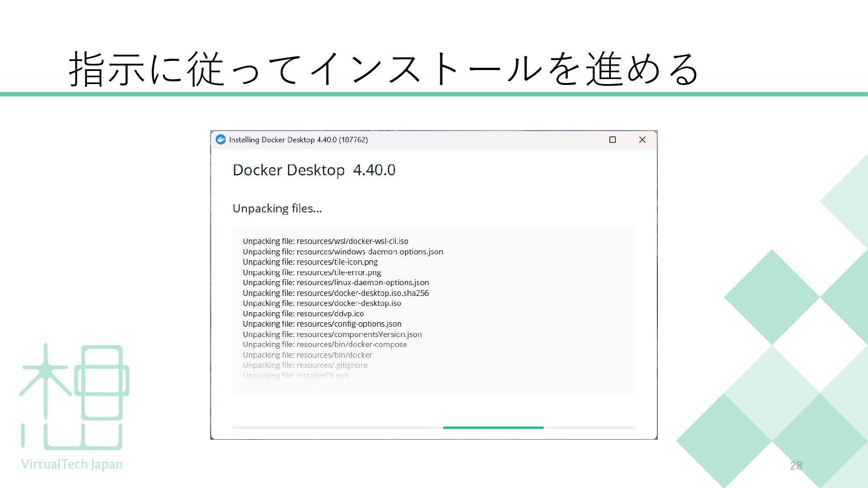Click the installer title bar text
This screenshot has height=488, width=868.
[298, 140]
